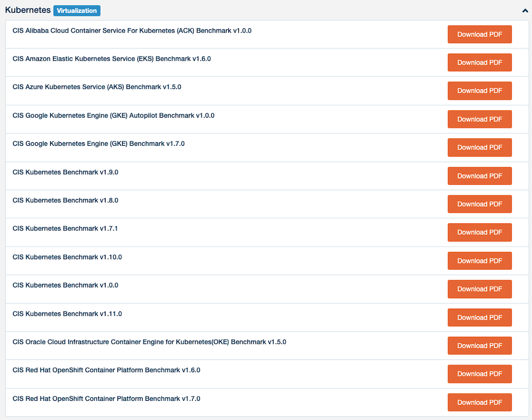
Task: Select CIS Kubernetes Benchmark v1.7.1 title
Action: click(65, 228)
